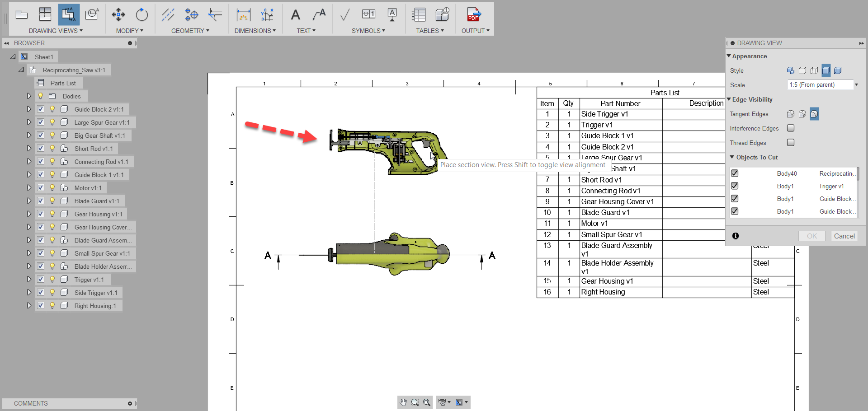Click Parts List in the browser

[x=63, y=83]
